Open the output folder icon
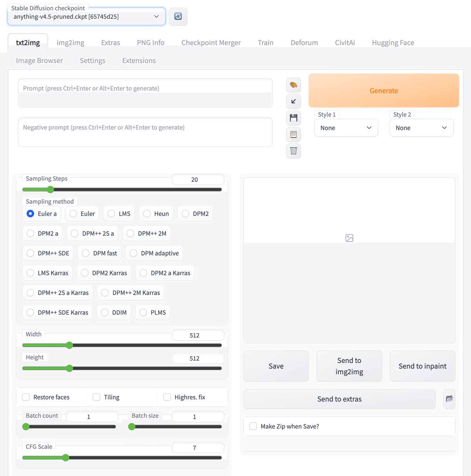471x476 pixels. (449, 399)
